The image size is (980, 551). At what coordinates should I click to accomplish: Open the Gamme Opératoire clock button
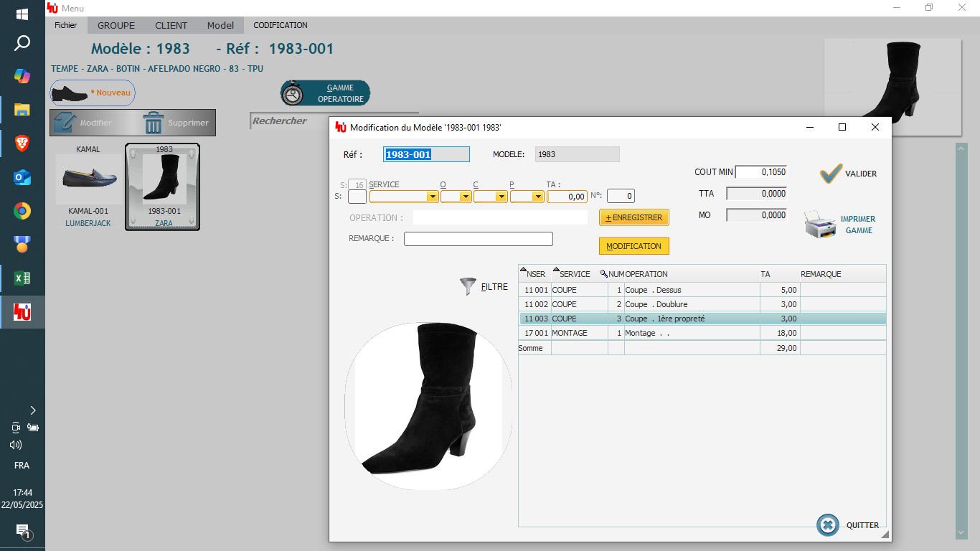[x=292, y=94]
